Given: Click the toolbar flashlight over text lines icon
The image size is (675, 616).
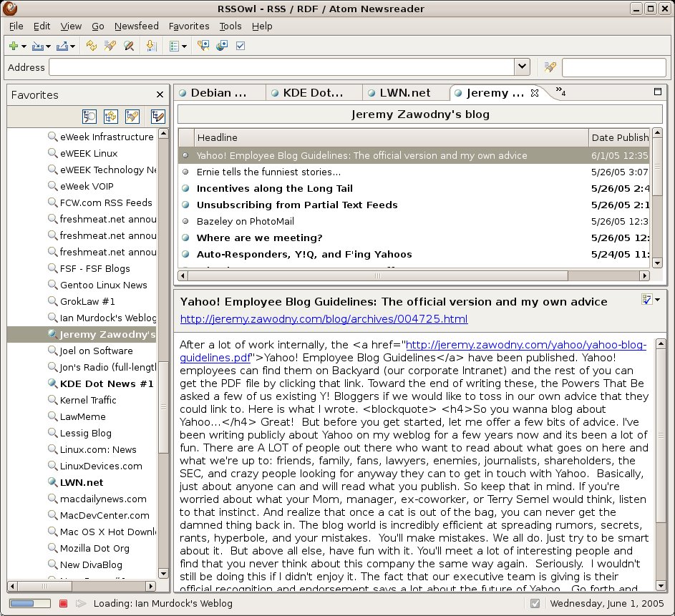Looking at the screenshot, I should click(110, 46).
